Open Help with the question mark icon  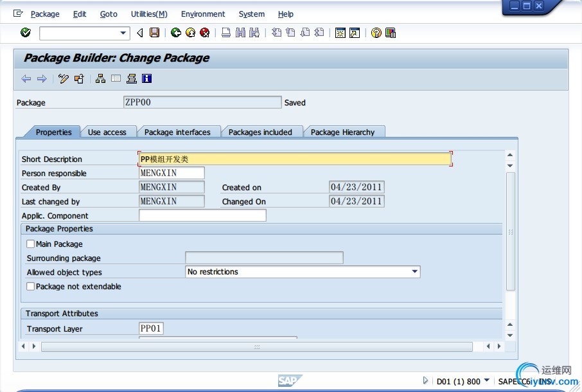(376, 33)
